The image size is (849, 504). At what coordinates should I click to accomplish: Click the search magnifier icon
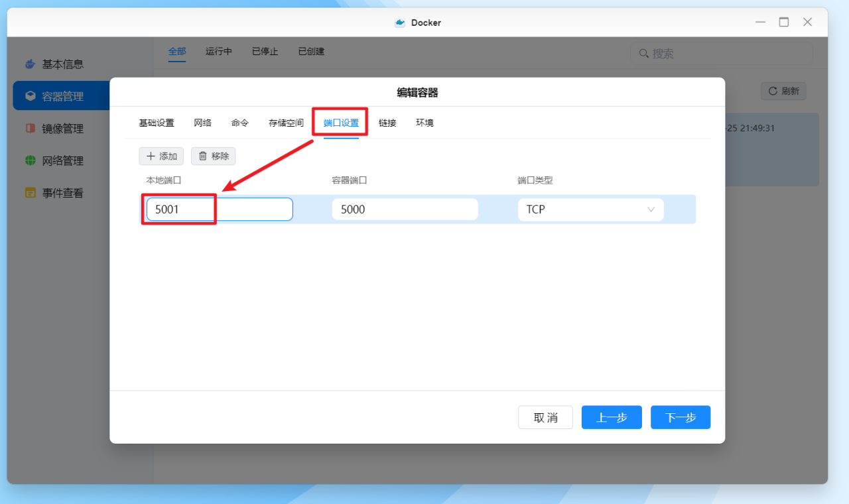(x=643, y=53)
